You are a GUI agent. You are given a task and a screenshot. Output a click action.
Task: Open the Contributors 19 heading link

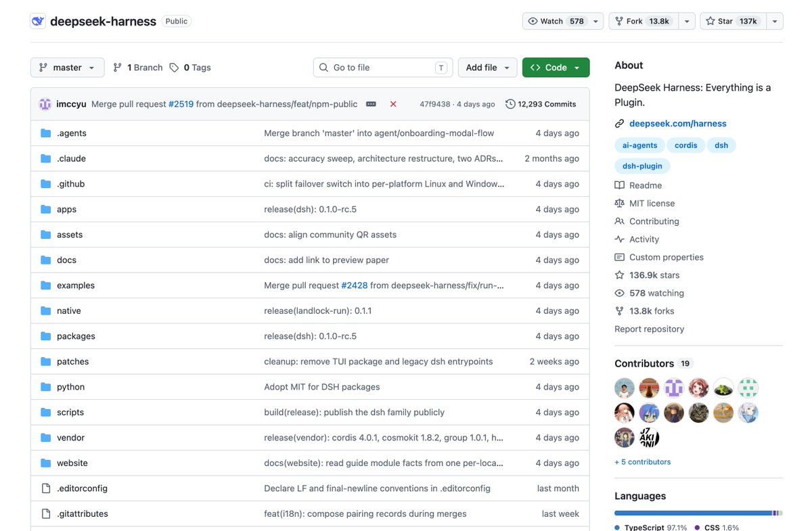[x=653, y=363]
